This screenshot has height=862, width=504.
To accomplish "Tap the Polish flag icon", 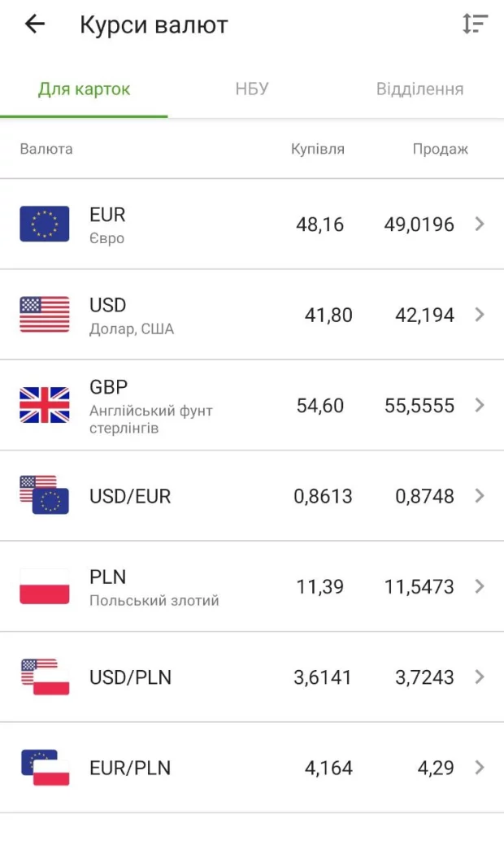I will coord(45,586).
